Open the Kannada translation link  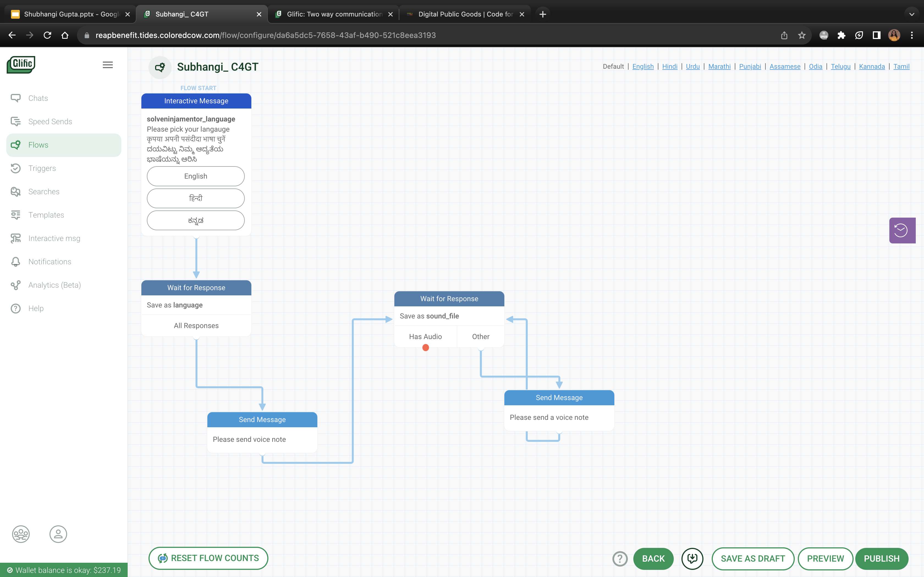point(872,66)
